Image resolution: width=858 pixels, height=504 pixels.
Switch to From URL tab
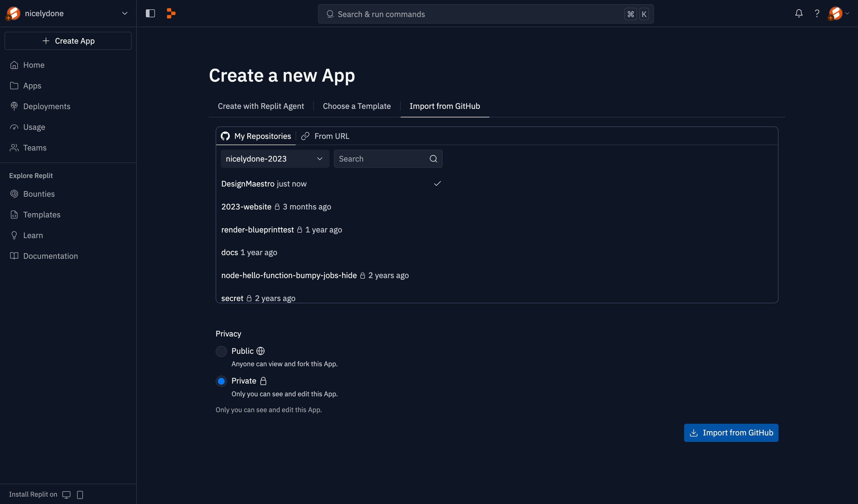point(325,136)
